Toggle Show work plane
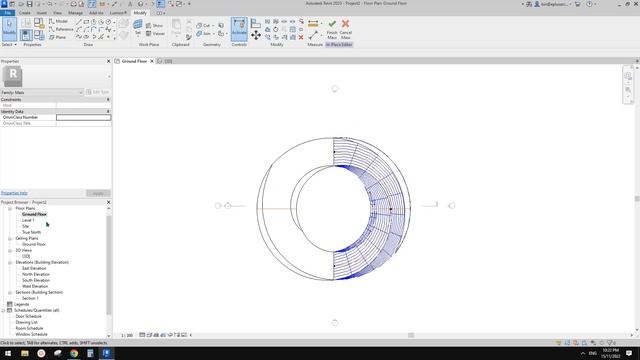Image resolution: width=640 pixels, height=360 pixels. [x=155, y=25]
